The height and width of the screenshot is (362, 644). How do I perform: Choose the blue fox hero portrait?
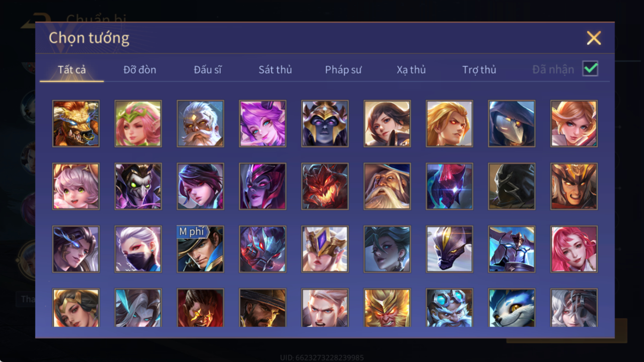(x=512, y=308)
